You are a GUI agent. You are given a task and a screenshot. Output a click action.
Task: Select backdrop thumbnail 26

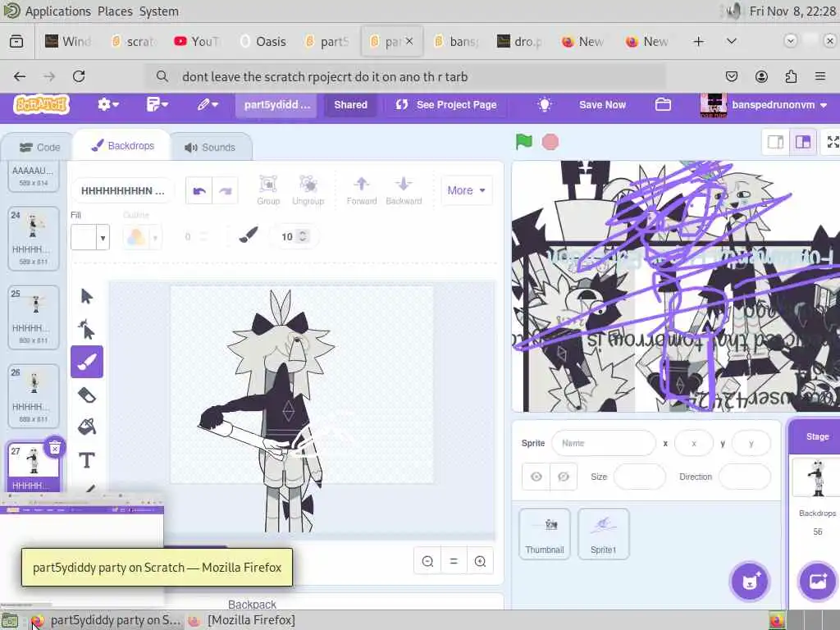coord(33,396)
